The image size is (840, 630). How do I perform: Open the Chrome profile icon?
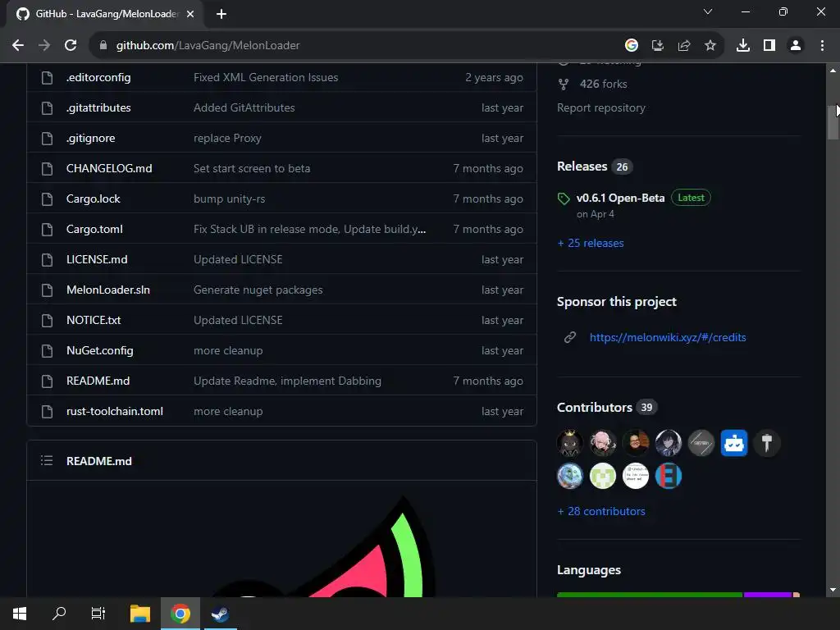[796, 46]
